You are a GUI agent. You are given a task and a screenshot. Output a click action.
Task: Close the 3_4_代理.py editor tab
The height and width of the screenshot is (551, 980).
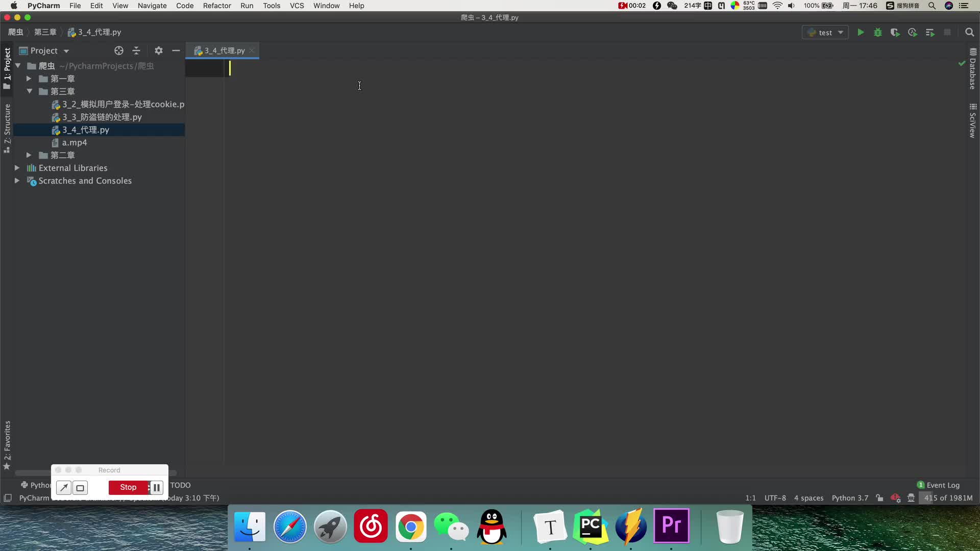click(x=252, y=51)
